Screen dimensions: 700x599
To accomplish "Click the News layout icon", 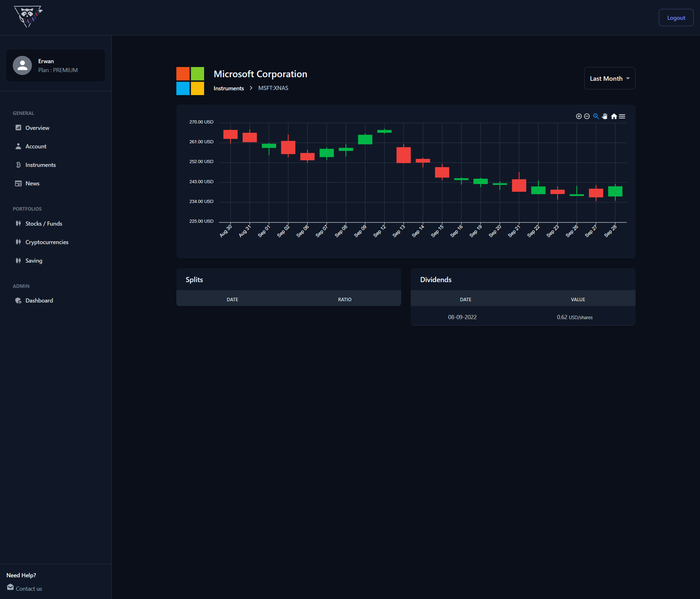I will (x=18, y=183).
